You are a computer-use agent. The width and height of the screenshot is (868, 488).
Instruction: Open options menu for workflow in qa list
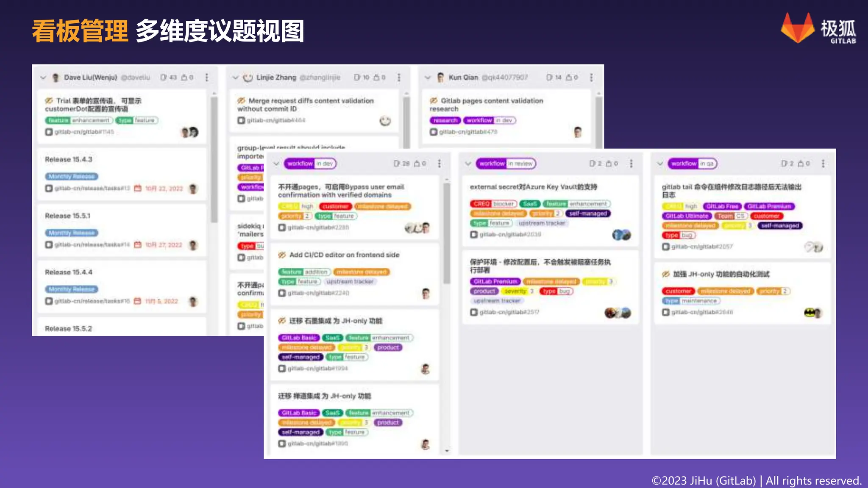tap(823, 164)
